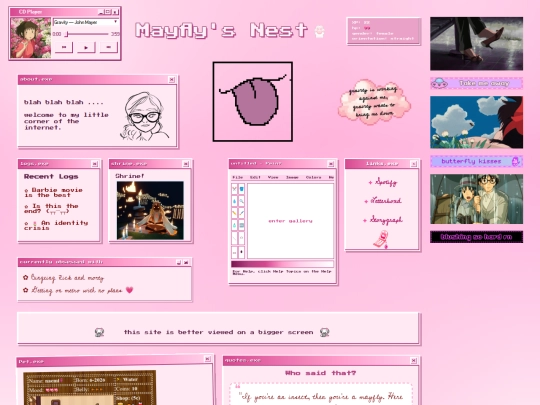Viewport: 540px width, 405px height.
Task: Skip to previous track in CD Player
Action: pyautogui.click(x=64, y=47)
